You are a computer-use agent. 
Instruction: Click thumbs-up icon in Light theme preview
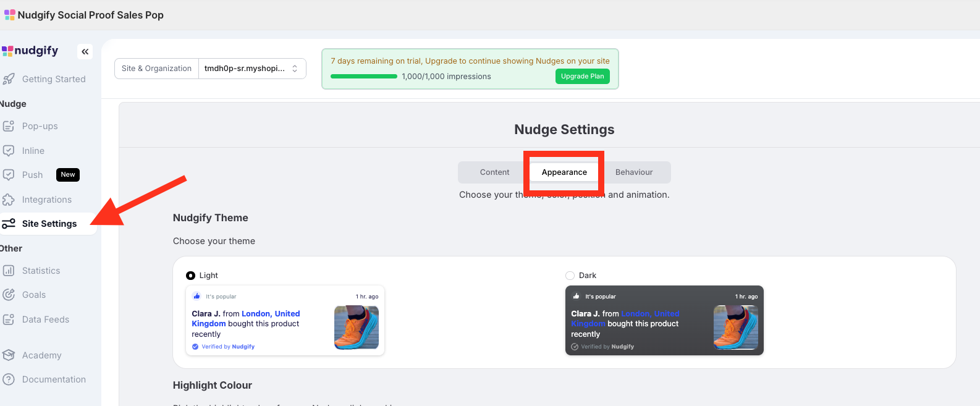pos(196,296)
